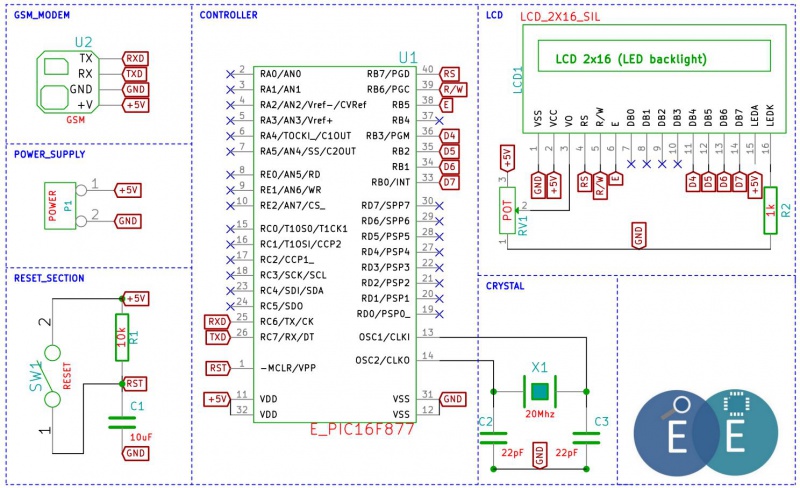The height and width of the screenshot is (488, 800).
Task: Click the +5V flag above resistor R1
Action: tap(136, 299)
